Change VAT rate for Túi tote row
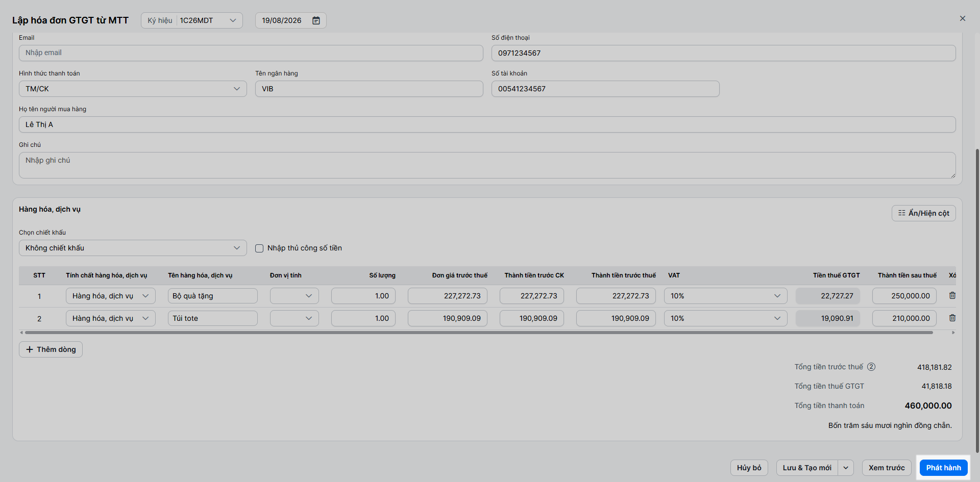980x482 pixels. [x=726, y=318]
